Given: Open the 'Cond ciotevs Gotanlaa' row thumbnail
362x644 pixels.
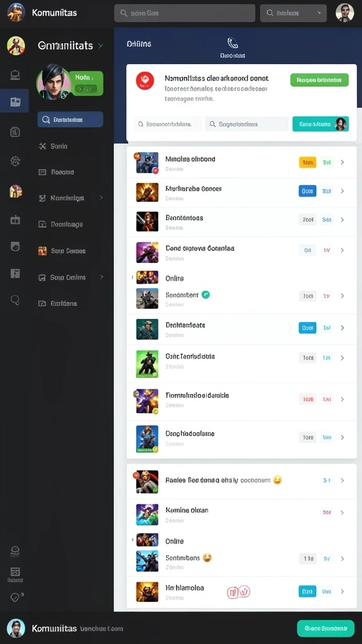Looking at the screenshot, I should click(x=147, y=252).
